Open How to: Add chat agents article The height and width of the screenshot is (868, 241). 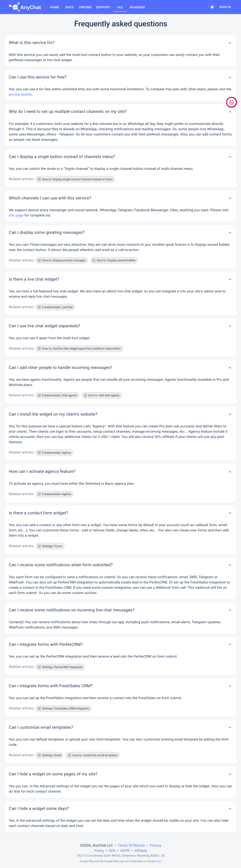[102, 395]
